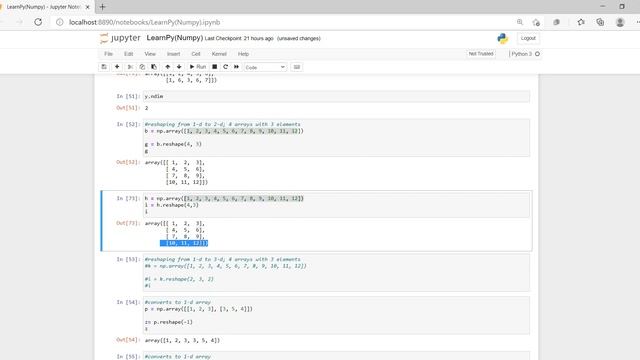The height and width of the screenshot is (360, 640).
Task: Click the Last Checkpoint status text
Action: pyautogui.click(x=239, y=38)
